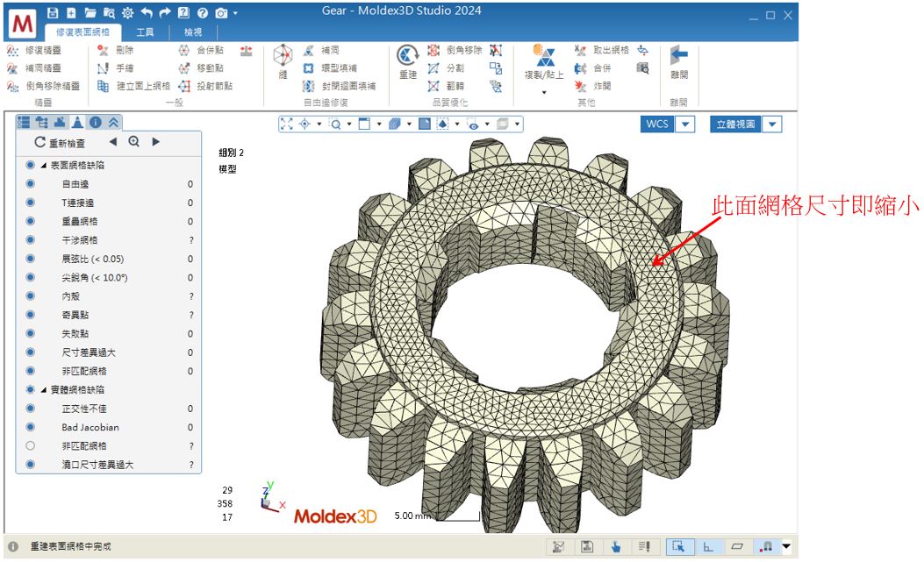This screenshot has height=562, width=924.
Task: Go to previous defect with left arrow
Action: (x=112, y=142)
